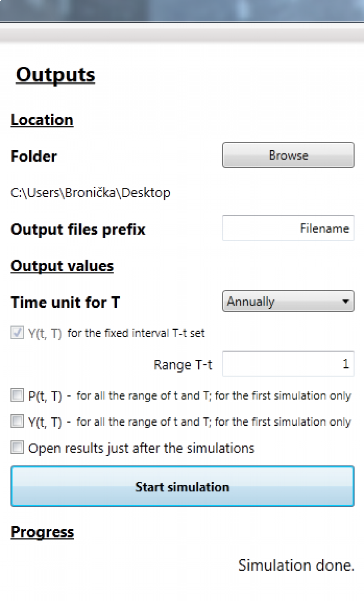The height and width of the screenshot is (601, 364).
Task: Click the Output values section heading
Action: [x=62, y=266]
